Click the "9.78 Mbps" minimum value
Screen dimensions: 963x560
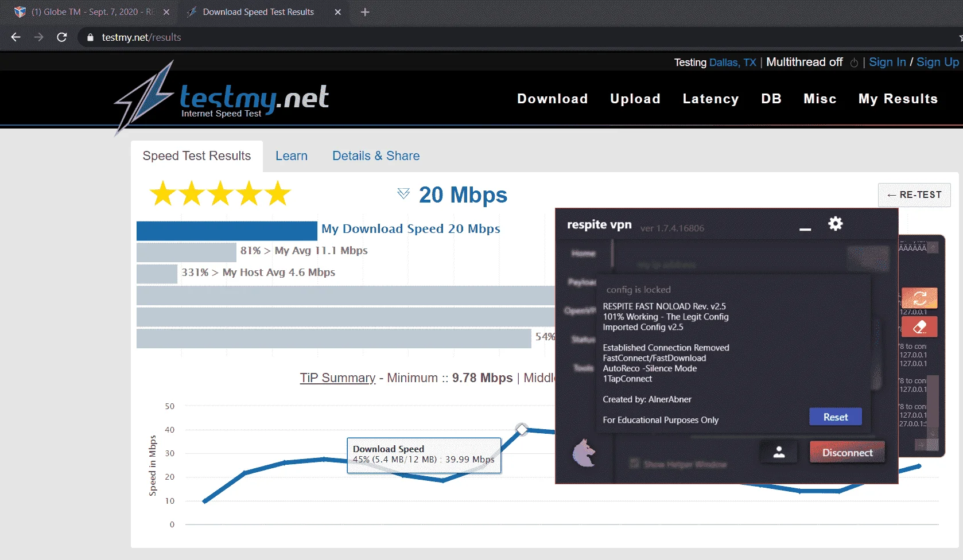[483, 378]
